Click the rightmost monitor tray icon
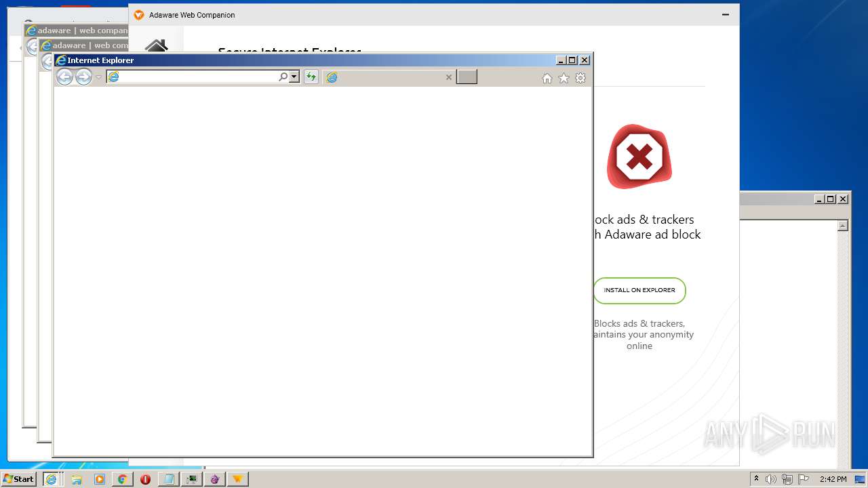 [860, 479]
